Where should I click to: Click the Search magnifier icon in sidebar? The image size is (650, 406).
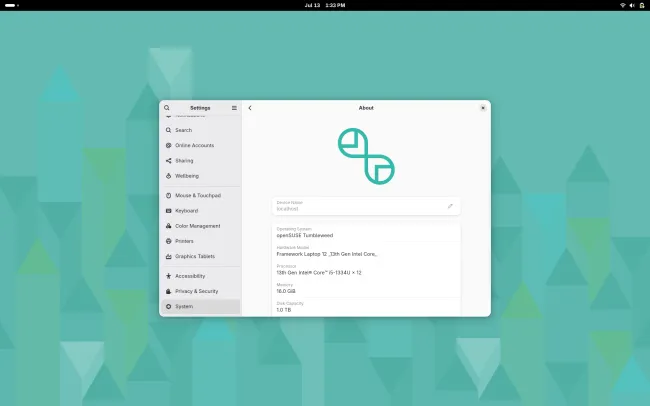(168, 130)
